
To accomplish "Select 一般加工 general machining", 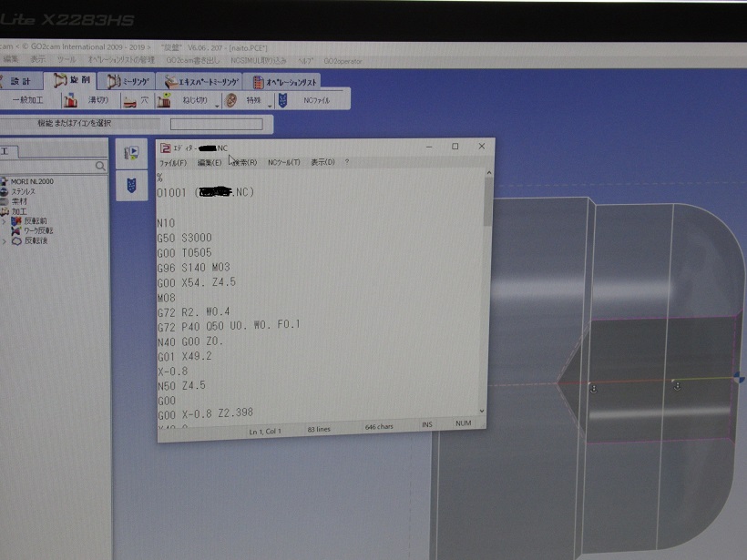I will [27, 100].
